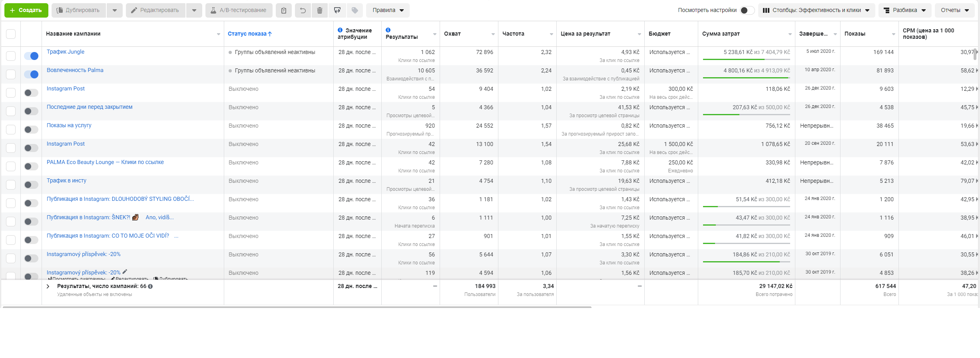980x358 pixels.
Task: Click info icon above 'Результаты' column header
Action: [x=388, y=30]
